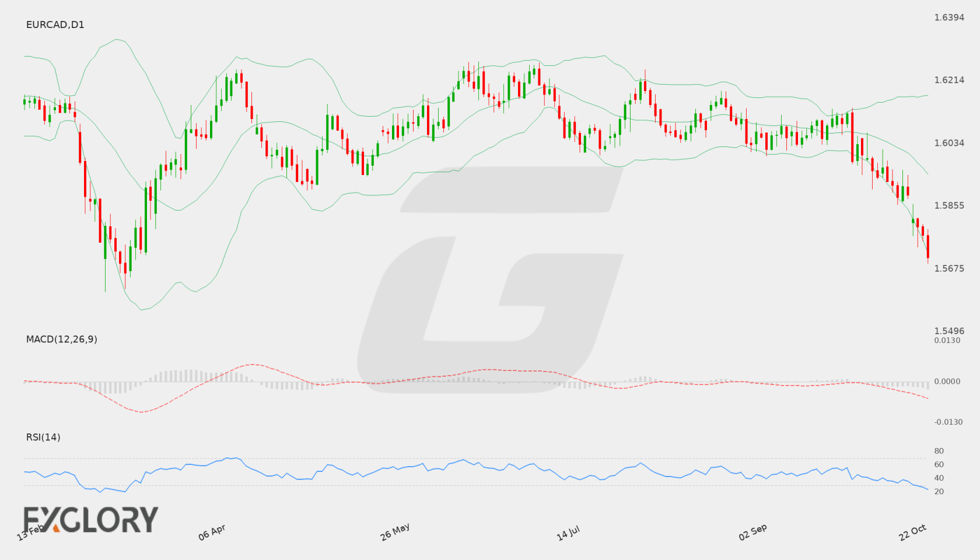The image size is (980, 560).
Task: Click the 1.5496 price axis label
Action: tap(949, 331)
